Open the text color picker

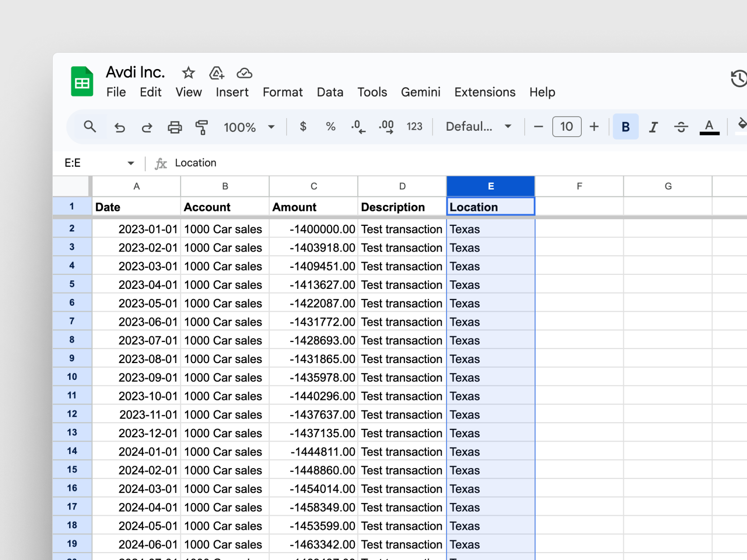tap(709, 127)
